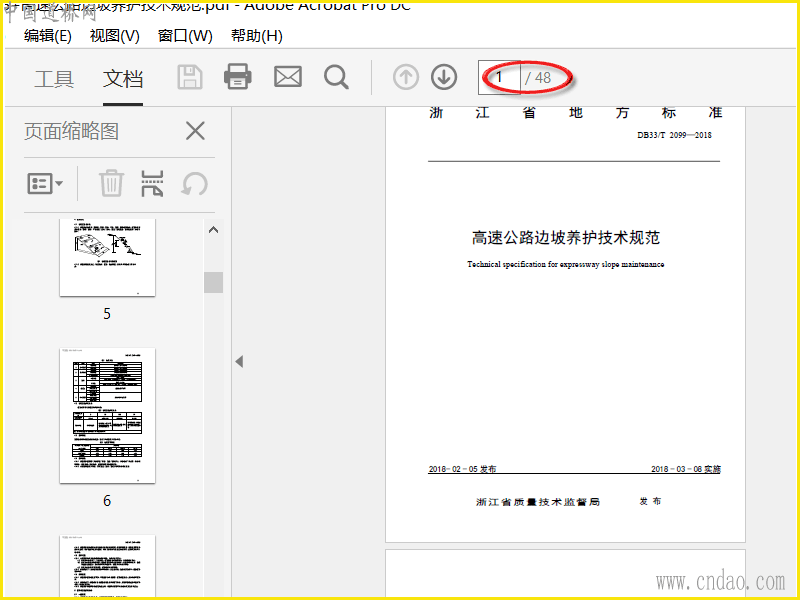Click the date 2018-02-05 发布
This screenshot has width=800, height=600.
click(462, 468)
